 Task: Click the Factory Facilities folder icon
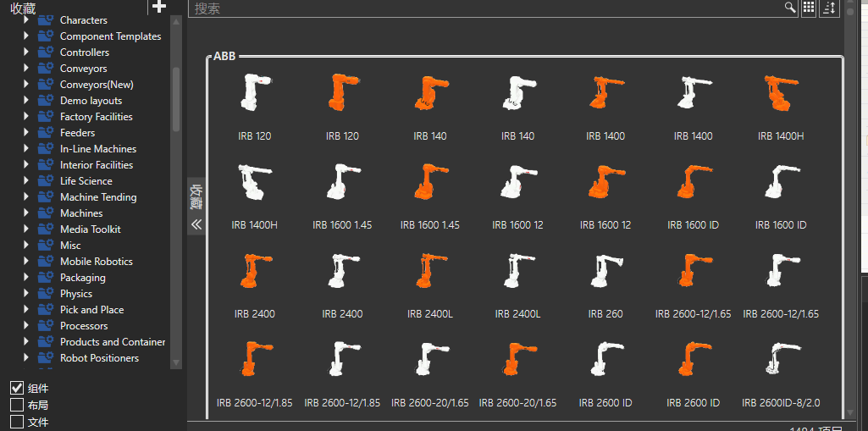click(46, 117)
